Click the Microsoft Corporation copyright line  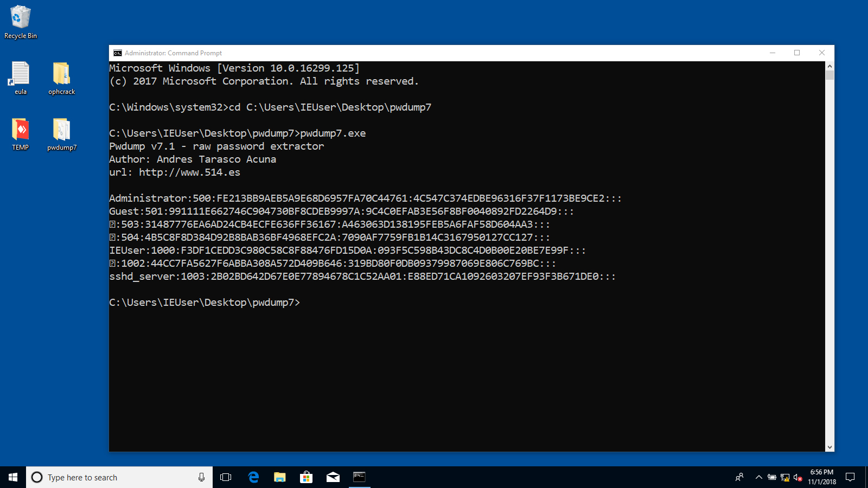pos(264,81)
